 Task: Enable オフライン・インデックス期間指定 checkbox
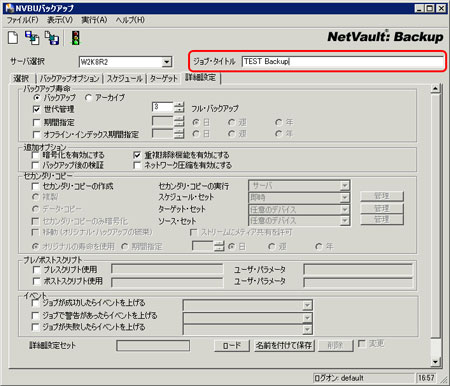click(37, 134)
